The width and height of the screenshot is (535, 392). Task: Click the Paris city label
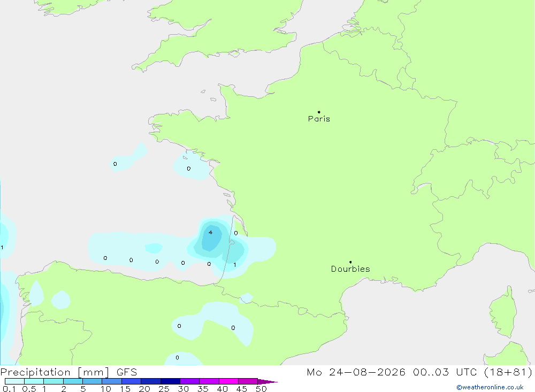click(x=319, y=119)
